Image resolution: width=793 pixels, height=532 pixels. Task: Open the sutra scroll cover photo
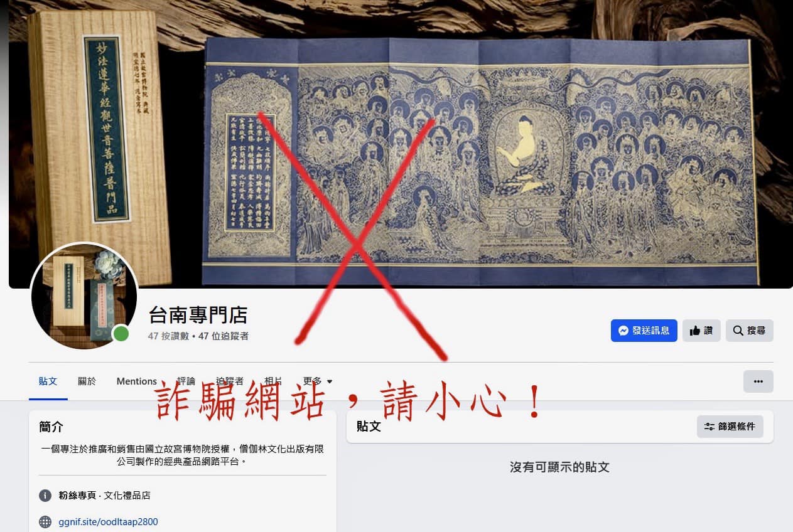(401, 144)
